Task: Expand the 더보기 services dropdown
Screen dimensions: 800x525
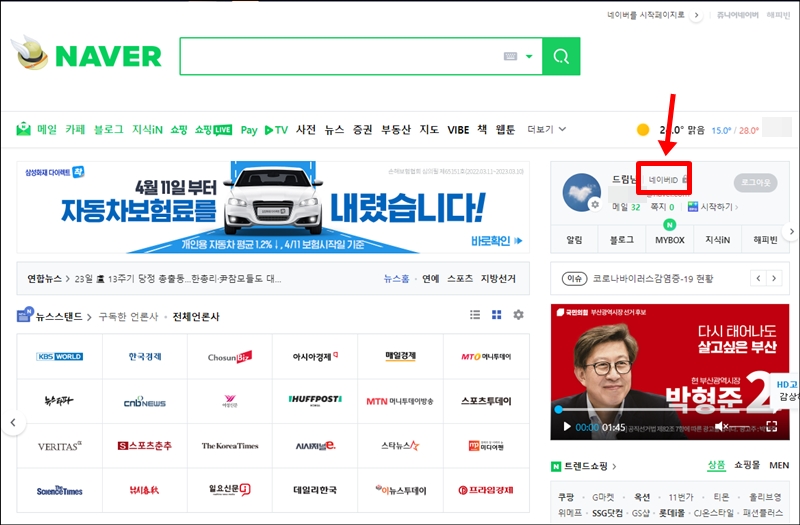Action: (546, 129)
